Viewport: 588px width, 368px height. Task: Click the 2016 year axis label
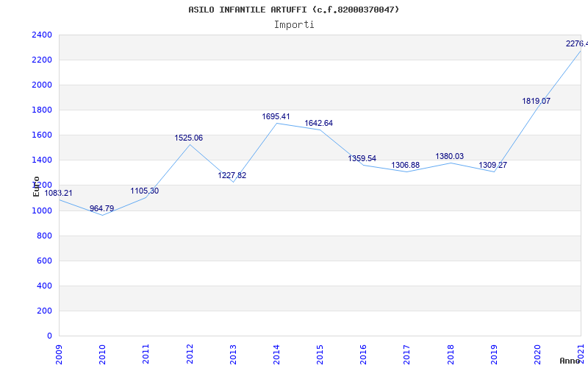363,354
